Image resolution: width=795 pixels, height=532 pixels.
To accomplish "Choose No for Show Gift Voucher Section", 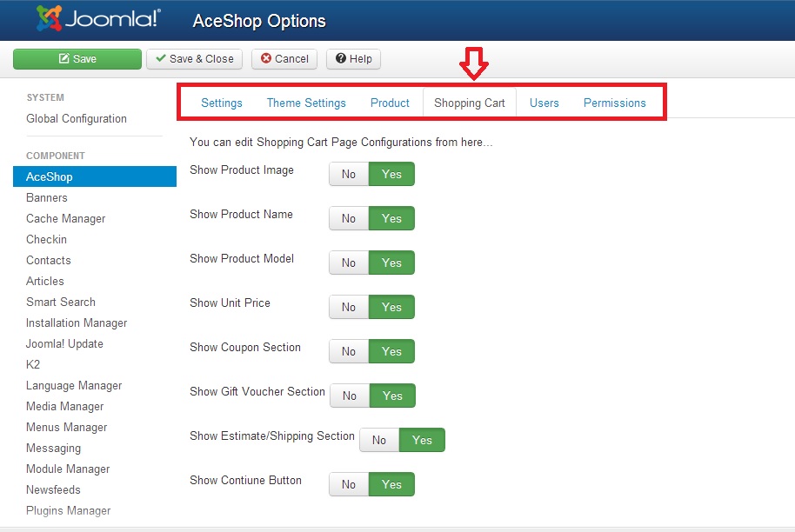I will click(x=350, y=396).
